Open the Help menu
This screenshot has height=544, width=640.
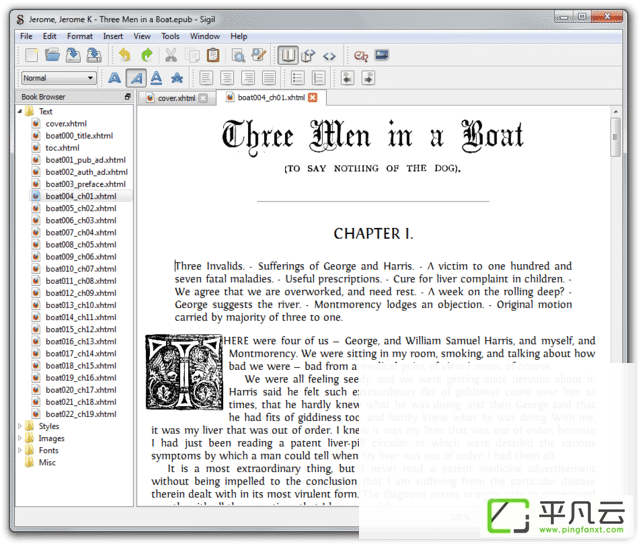click(238, 36)
